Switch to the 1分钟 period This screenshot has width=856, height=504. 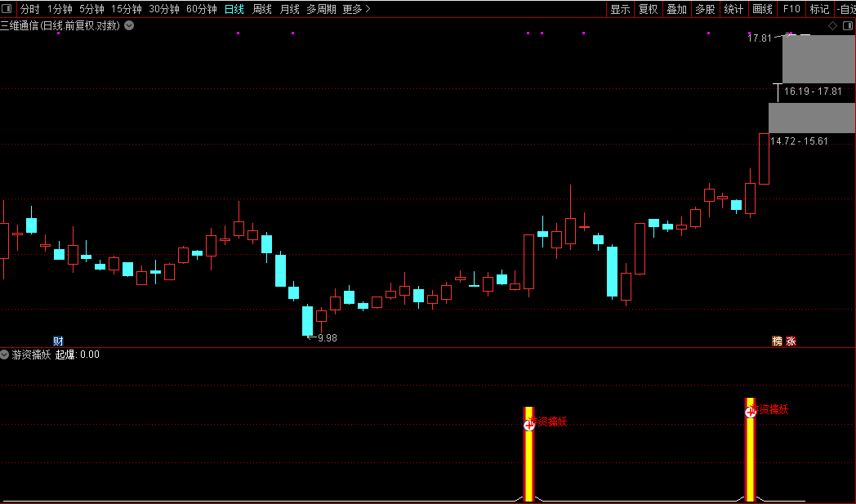pos(60,9)
